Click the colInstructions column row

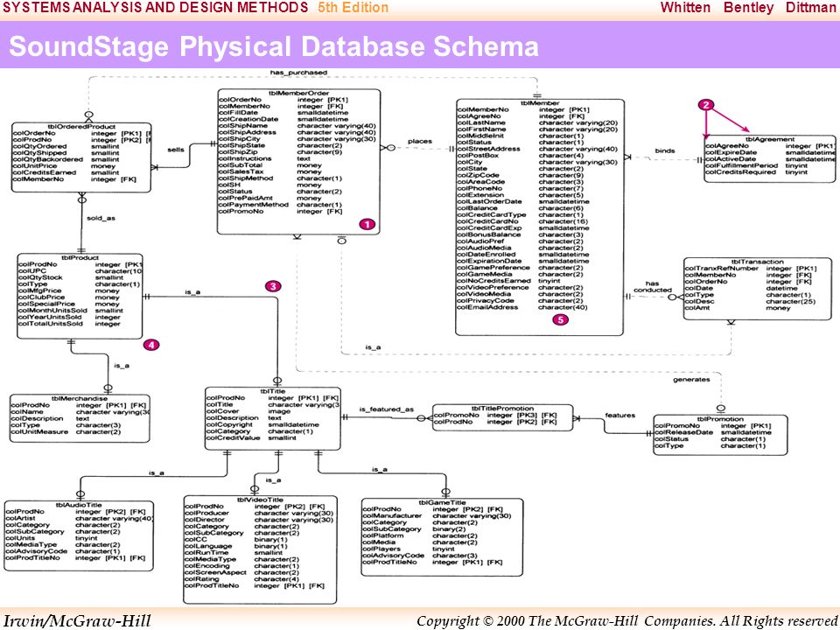point(264,158)
